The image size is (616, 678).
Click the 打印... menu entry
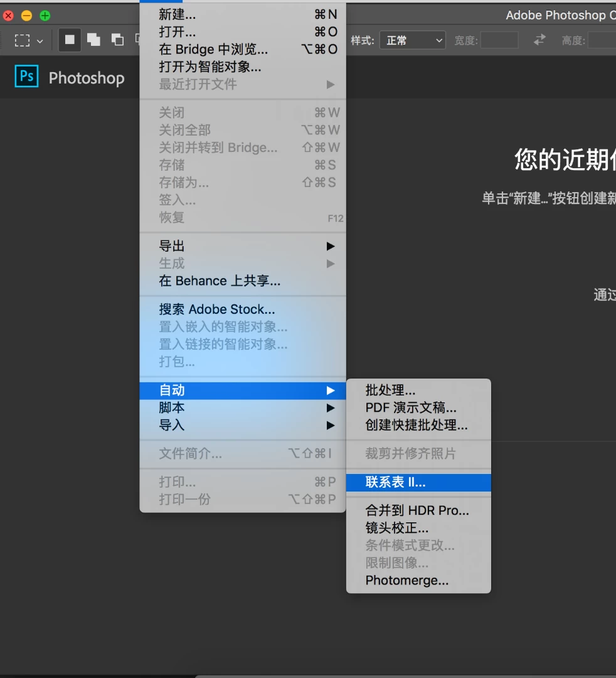tap(243, 482)
